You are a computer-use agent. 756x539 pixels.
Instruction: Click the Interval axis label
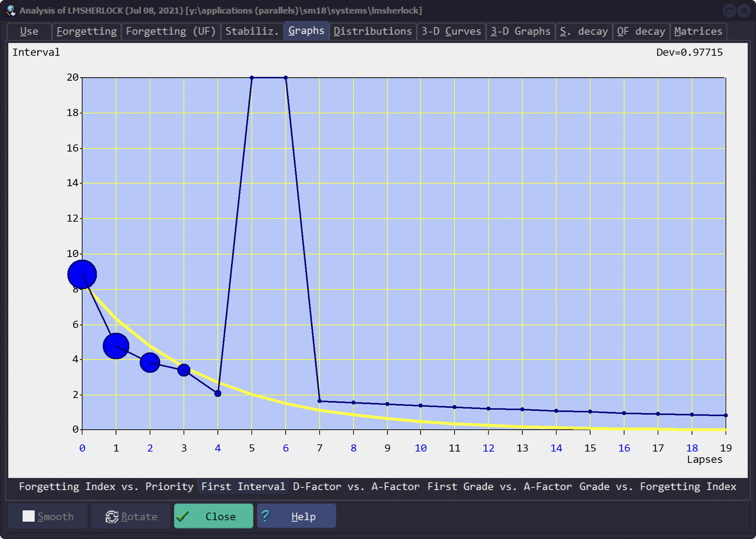pyautogui.click(x=36, y=52)
